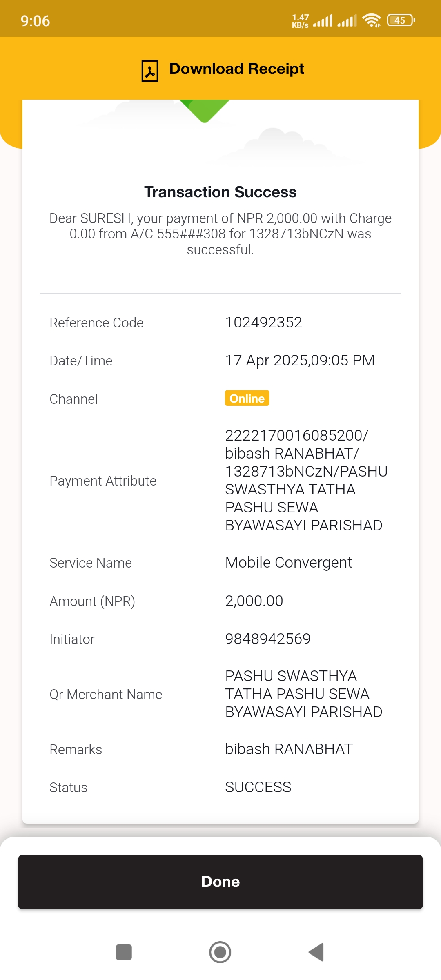
Task: Tap the first SIM signal bars icon
Action: point(323,20)
